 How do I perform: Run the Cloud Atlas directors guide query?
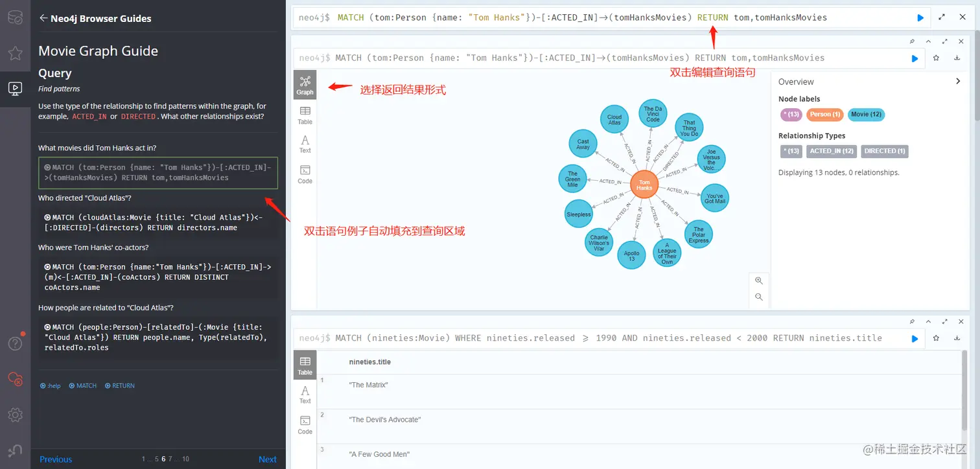coord(158,222)
